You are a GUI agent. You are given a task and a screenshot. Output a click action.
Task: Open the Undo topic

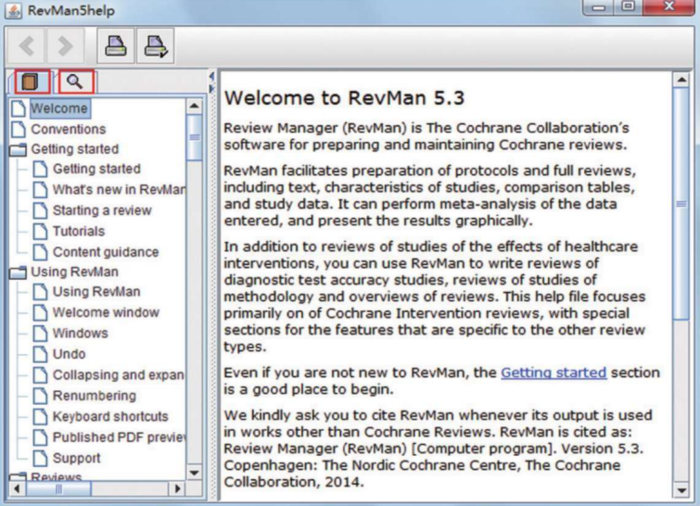point(69,354)
